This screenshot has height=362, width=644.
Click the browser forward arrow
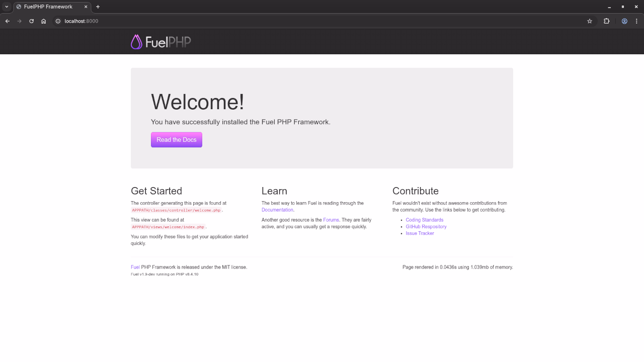(x=20, y=21)
